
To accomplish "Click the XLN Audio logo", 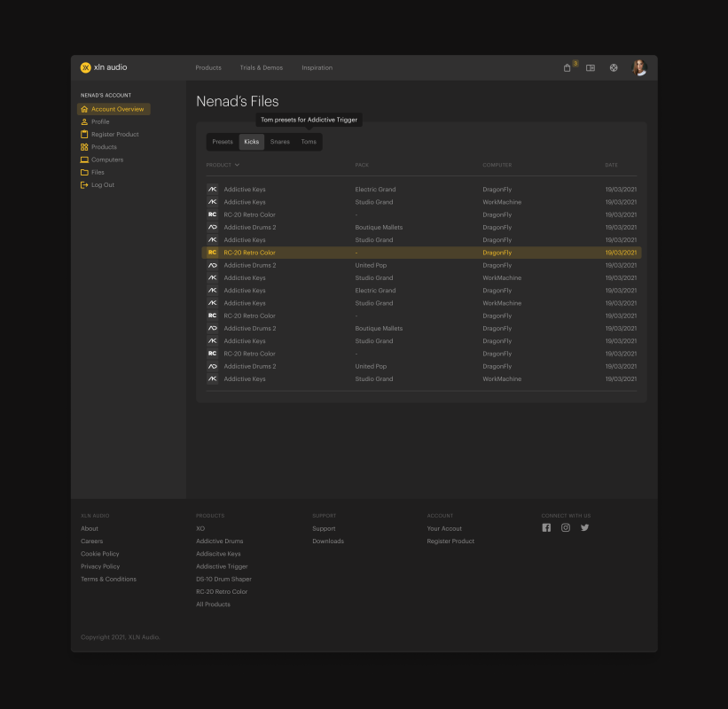I will [104, 67].
